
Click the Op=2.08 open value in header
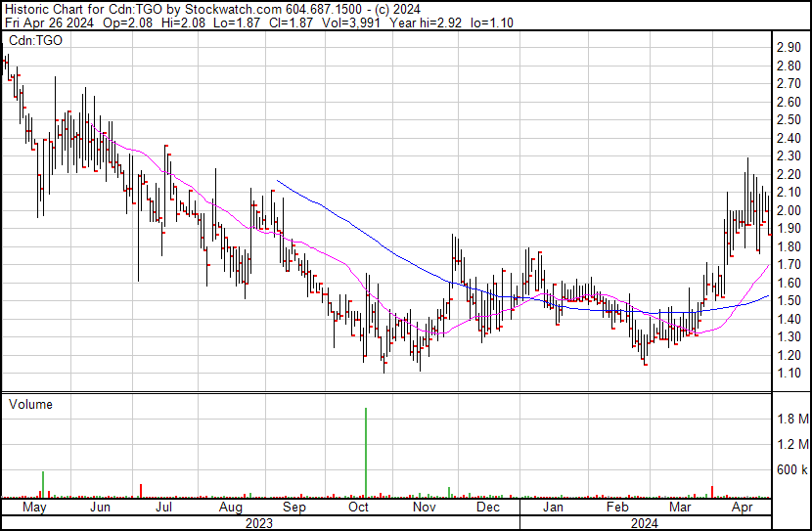pos(127,22)
